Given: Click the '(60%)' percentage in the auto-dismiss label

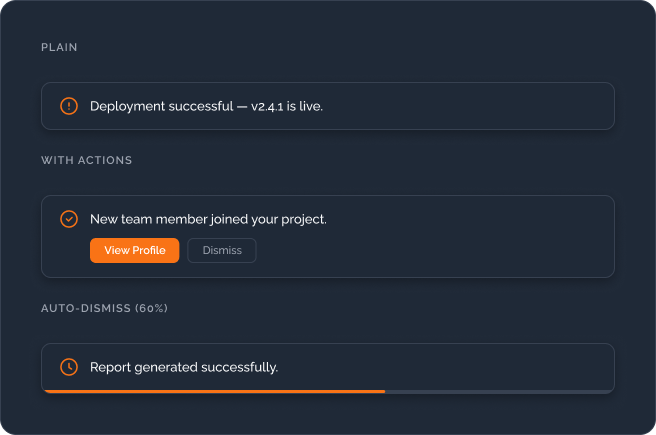Looking at the screenshot, I should tap(151, 308).
